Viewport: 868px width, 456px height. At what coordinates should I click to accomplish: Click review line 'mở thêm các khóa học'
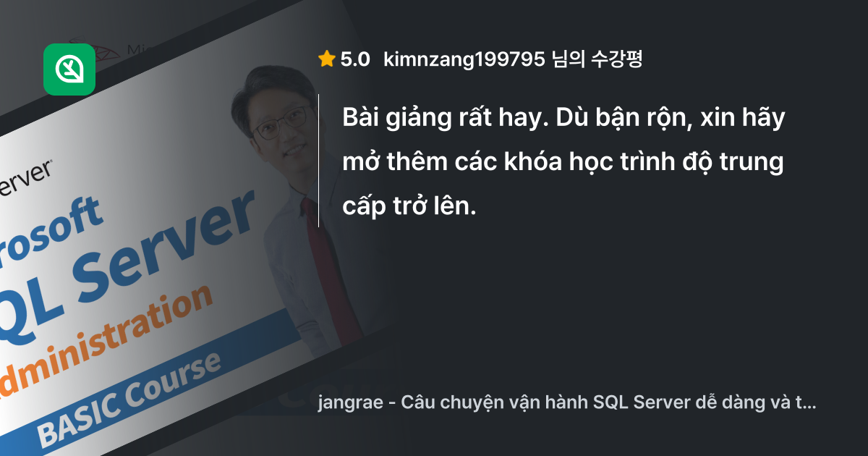pos(563,163)
